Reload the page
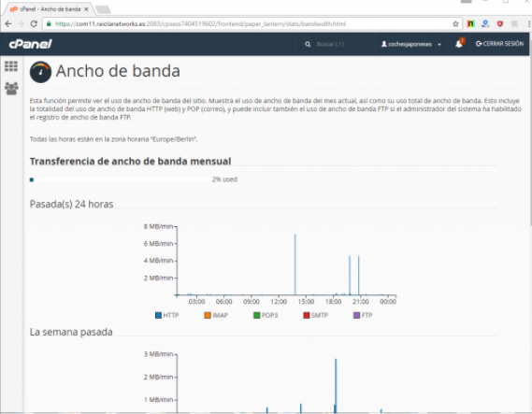 [34, 23]
